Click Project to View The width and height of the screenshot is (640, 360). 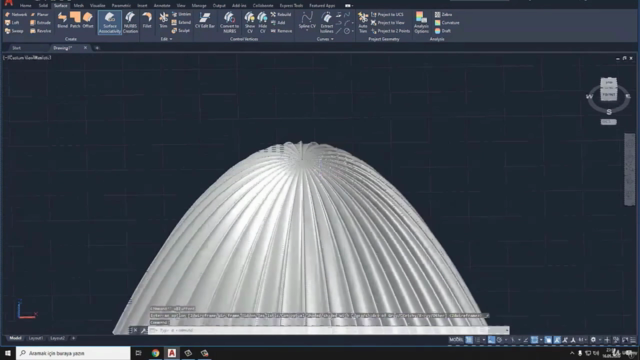pyautogui.click(x=388, y=23)
